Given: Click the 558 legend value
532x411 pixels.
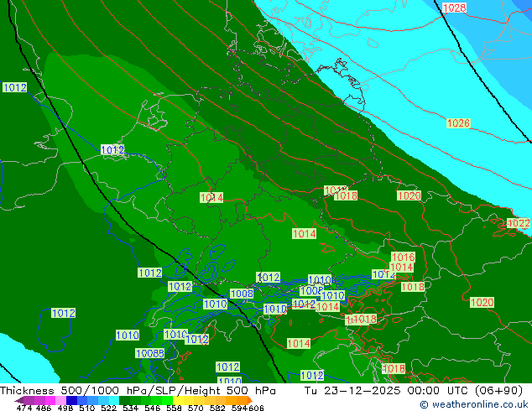Looking at the screenshot, I should point(174,408).
